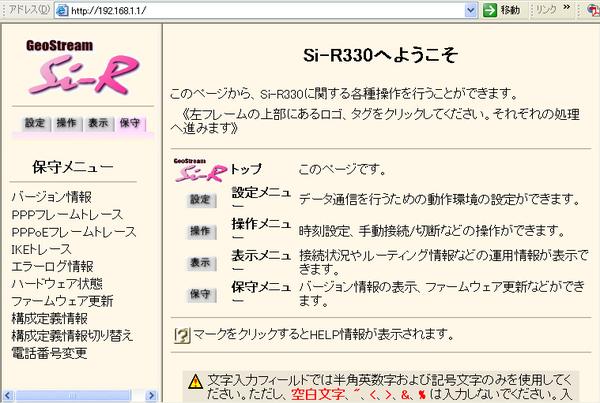Image resolution: width=600 pixels, height=403 pixels.
Task: Open ハードウェア状態 link
Action: (57, 284)
